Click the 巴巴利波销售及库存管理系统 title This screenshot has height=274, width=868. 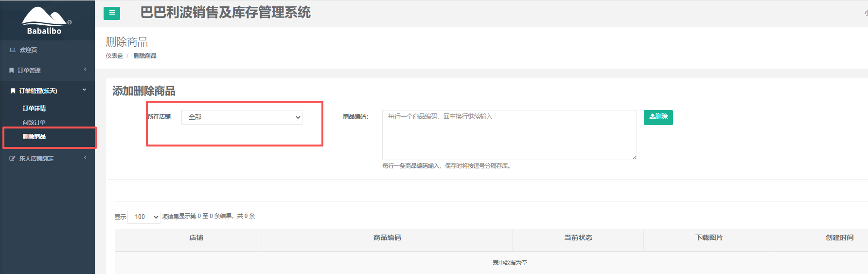pos(226,13)
